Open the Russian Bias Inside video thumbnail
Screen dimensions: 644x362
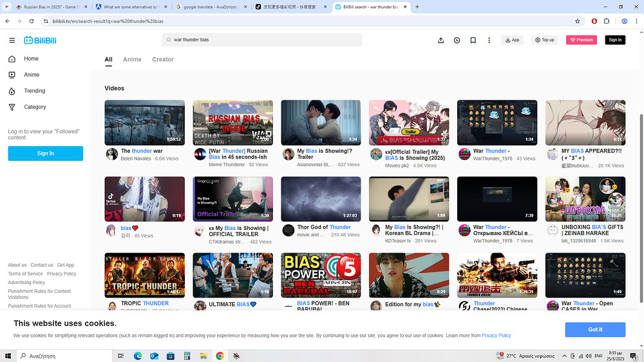coord(233,122)
